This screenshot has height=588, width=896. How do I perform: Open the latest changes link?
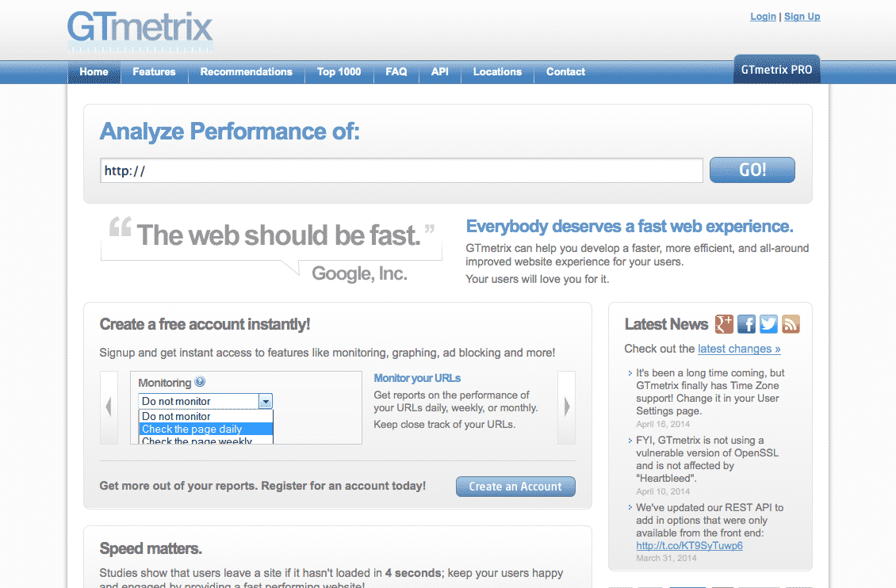tap(739, 349)
